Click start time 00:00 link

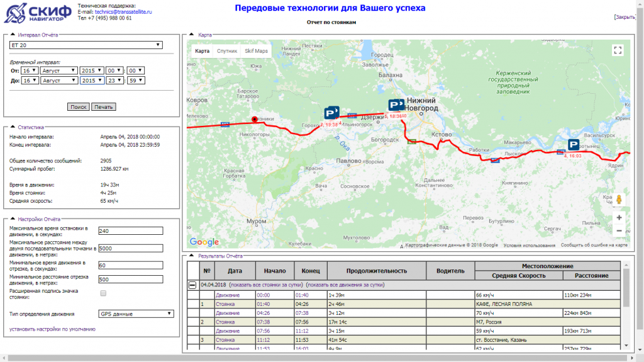pos(264,295)
